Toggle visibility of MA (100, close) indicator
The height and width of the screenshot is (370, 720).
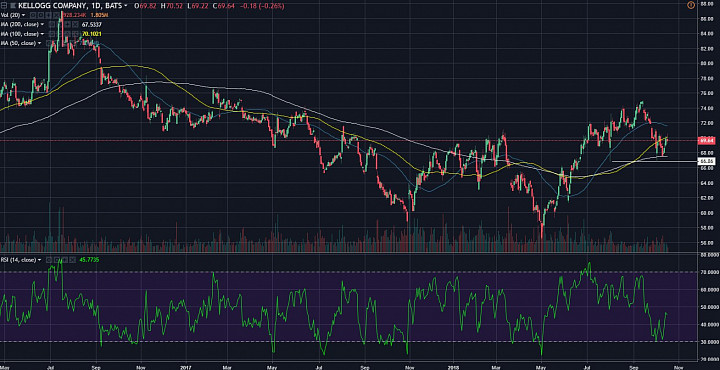point(52,34)
